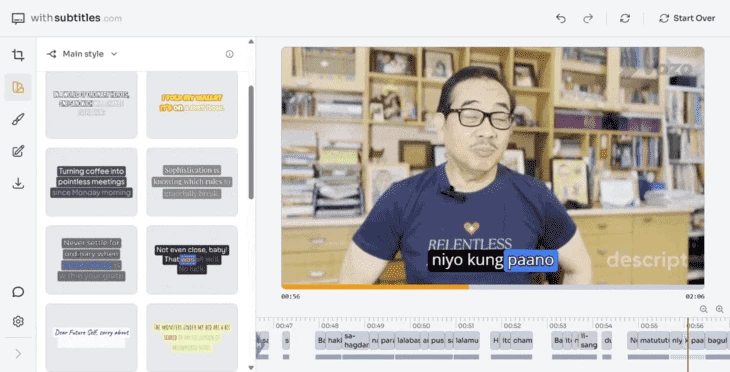The width and height of the screenshot is (730, 372).
Task: Click the download export icon
Action: click(18, 183)
